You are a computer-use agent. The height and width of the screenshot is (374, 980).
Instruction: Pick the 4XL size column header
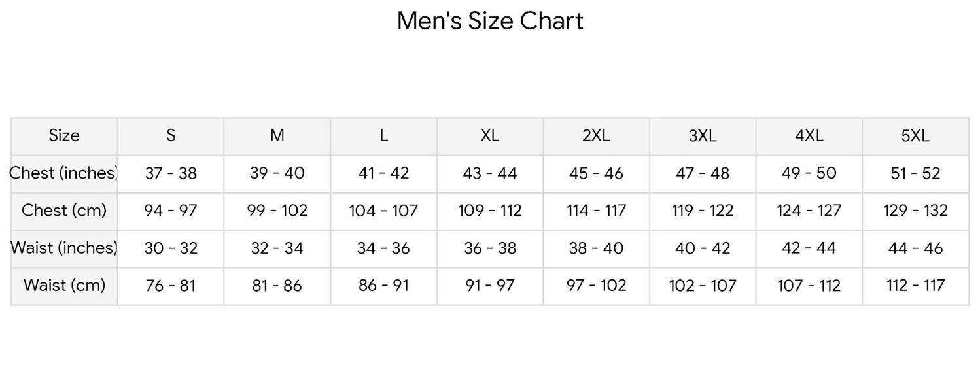point(809,135)
